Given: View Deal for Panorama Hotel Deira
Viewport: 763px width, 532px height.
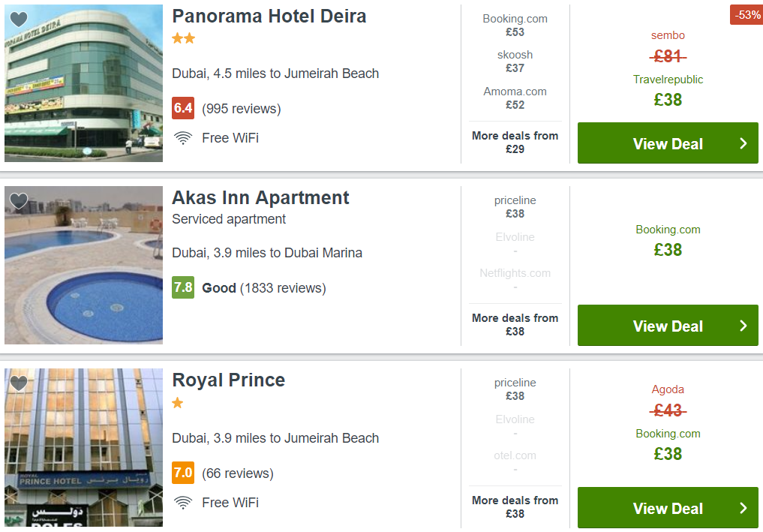Looking at the screenshot, I should [x=668, y=144].
